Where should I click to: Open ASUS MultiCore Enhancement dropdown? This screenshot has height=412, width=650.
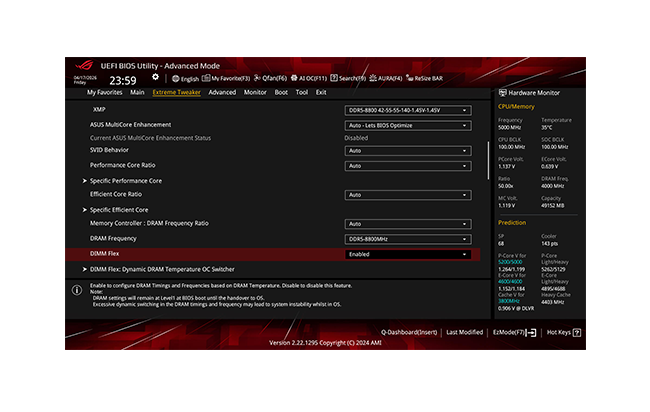click(408, 126)
